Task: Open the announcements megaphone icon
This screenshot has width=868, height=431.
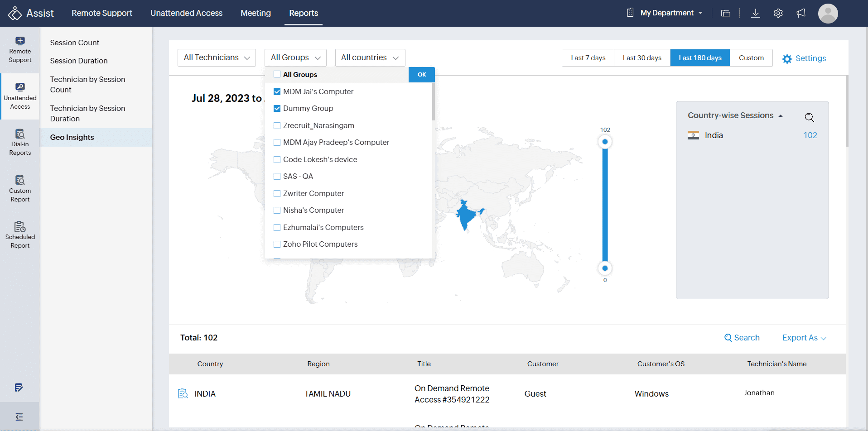Action: tap(801, 13)
